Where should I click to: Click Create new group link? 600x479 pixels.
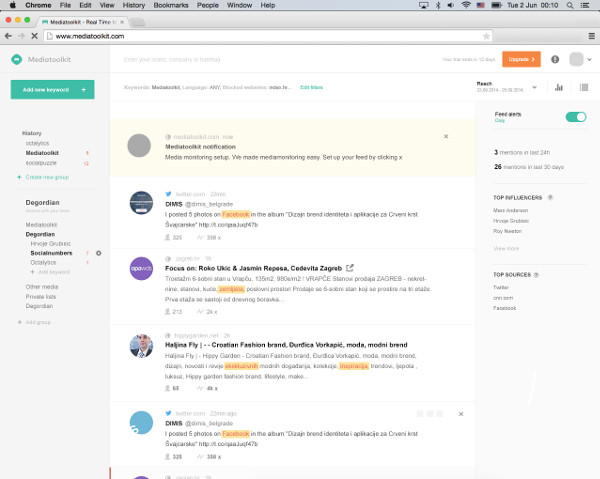click(x=47, y=177)
